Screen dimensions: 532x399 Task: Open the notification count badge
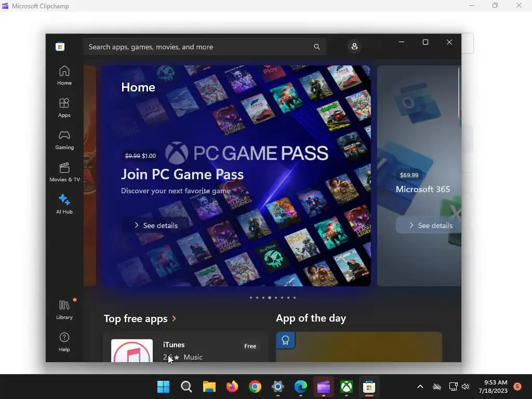coord(517,387)
